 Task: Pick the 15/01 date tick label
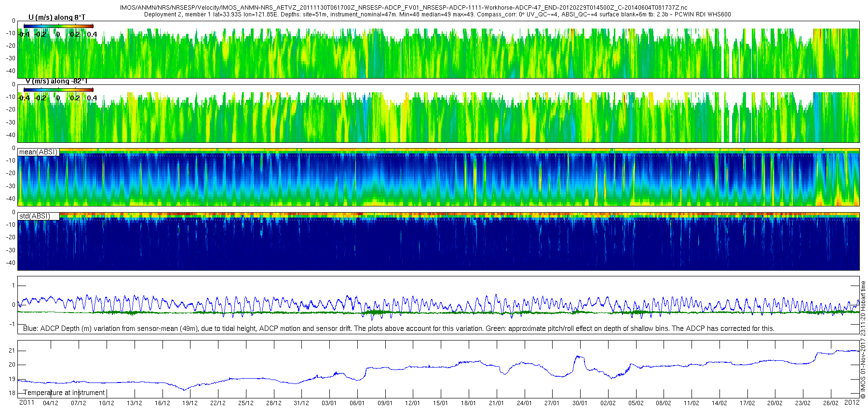(x=440, y=403)
